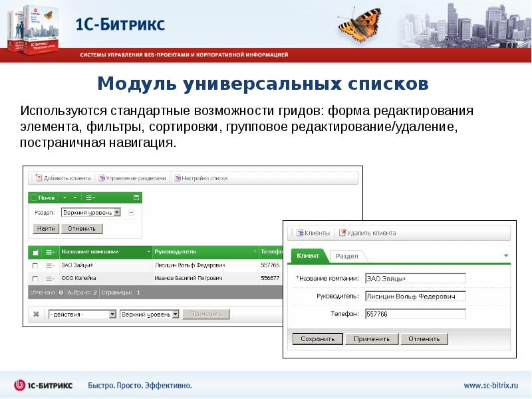Click the Добавить клиента label

(67, 178)
